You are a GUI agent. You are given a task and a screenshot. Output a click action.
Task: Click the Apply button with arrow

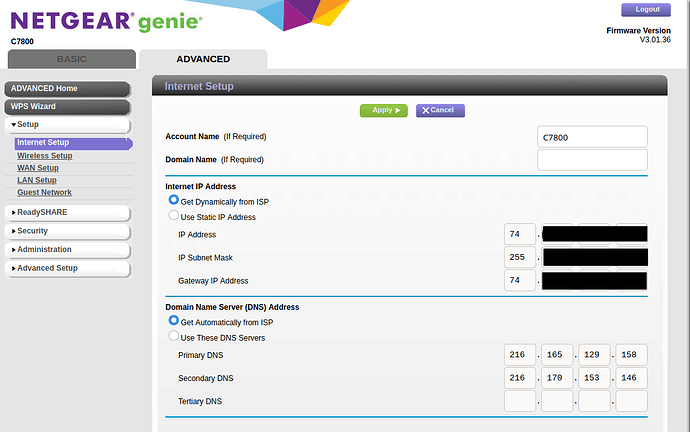384,110
